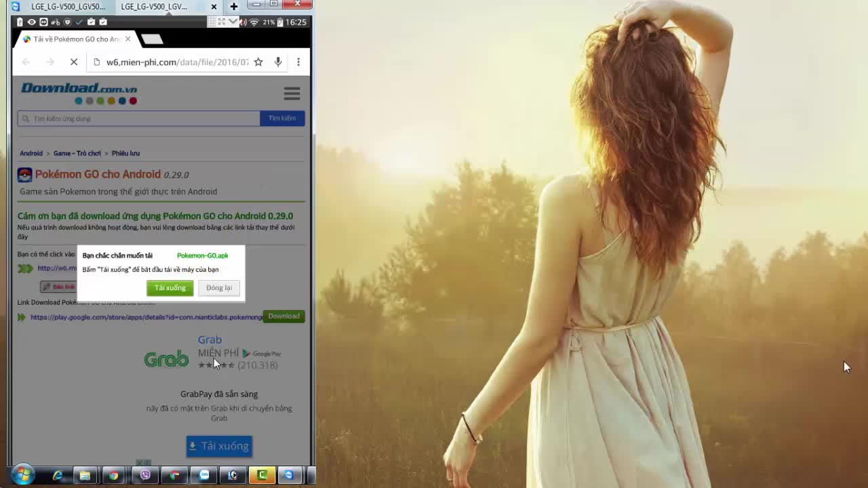The height and width of the screenshot is (488, 868).
Task: Tap the 16:25 clock in the status bar
Action: [x=296, y=22]
